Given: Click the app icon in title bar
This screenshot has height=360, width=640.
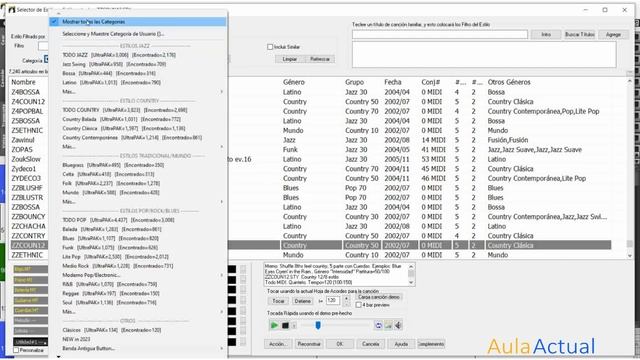Looking at the screenshot, I should pyautogui.click(x=11, y=9).
